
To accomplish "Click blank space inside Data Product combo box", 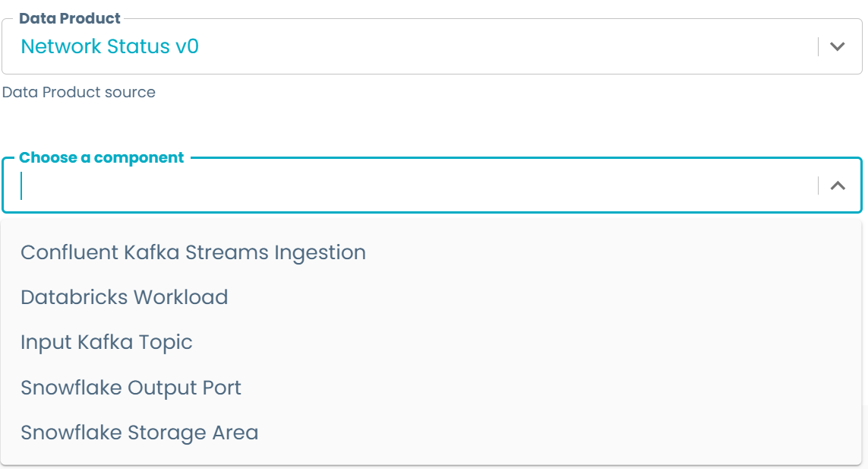I will click(x=494, y=46).
